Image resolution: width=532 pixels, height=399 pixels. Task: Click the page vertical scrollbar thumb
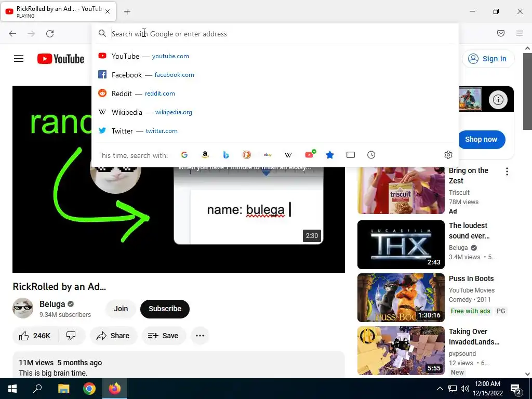527,90
